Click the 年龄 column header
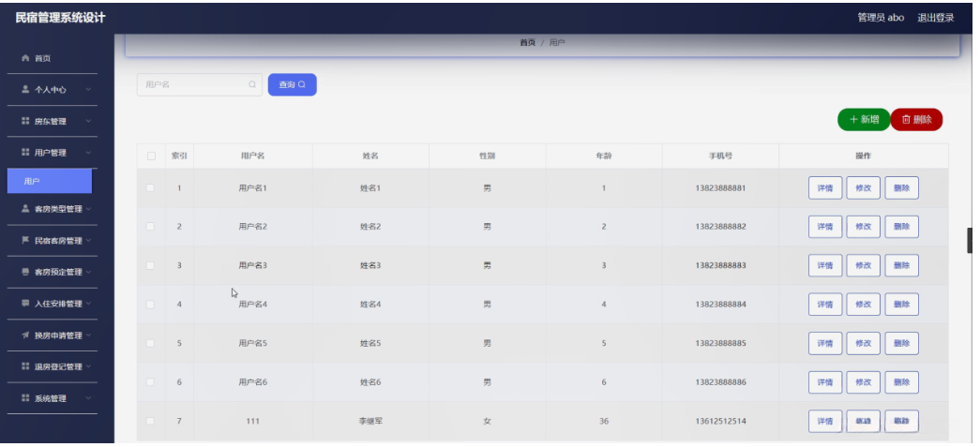This screenshot has height=447, width=980. click(x=604, y=156)
